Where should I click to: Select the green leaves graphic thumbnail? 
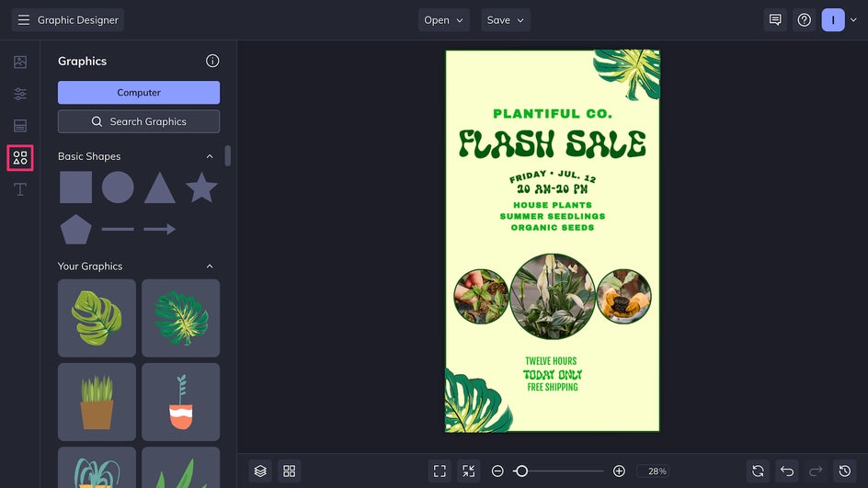(x=181, y=468)
